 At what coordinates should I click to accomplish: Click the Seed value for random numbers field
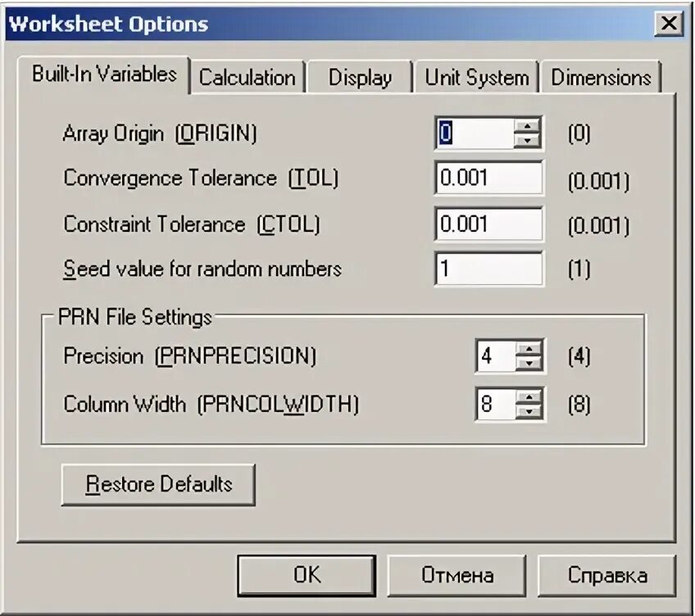[x=489, y=269]
